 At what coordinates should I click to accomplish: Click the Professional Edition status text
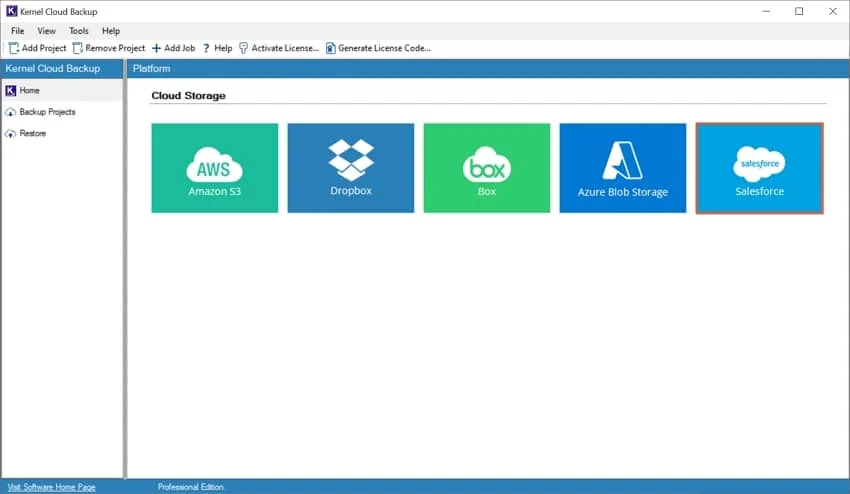pos(190,487)
